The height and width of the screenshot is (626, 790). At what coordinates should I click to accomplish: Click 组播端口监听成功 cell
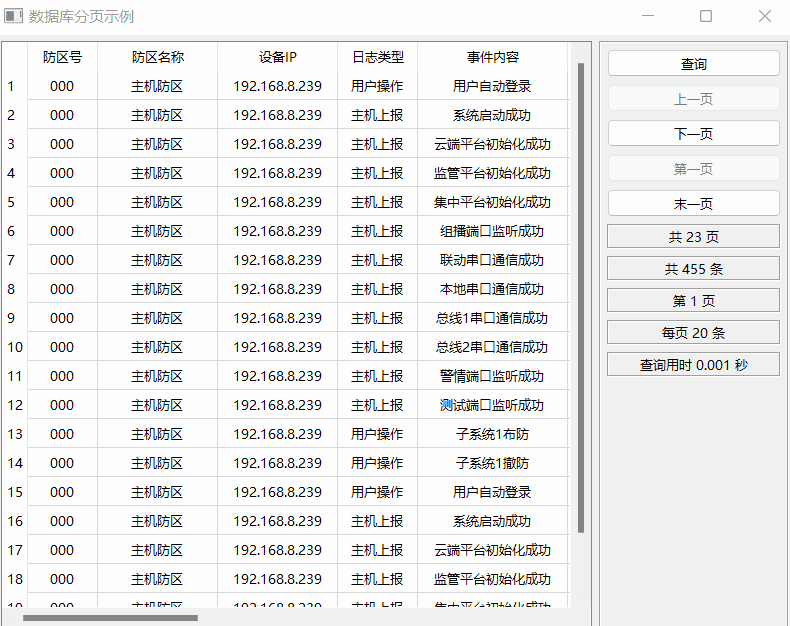coord(492,231)
